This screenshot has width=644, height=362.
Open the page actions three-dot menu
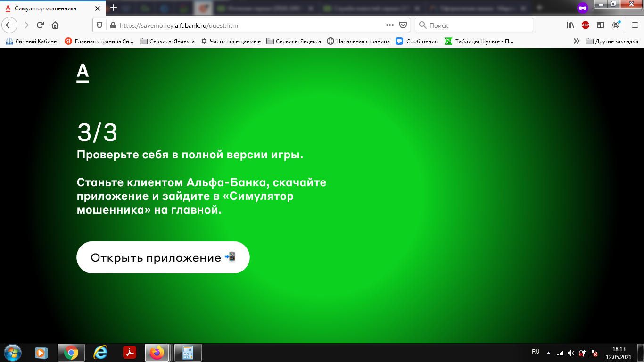[x=390, y=25]
